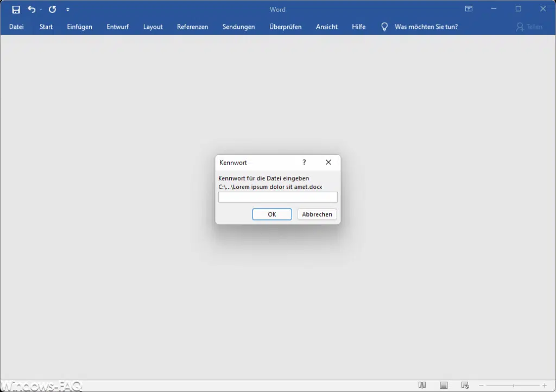The width and height of the screenshot is (556, 392).
Task: Switch to the Einfügen ribbon tab
Action: (x=79, y=27)
